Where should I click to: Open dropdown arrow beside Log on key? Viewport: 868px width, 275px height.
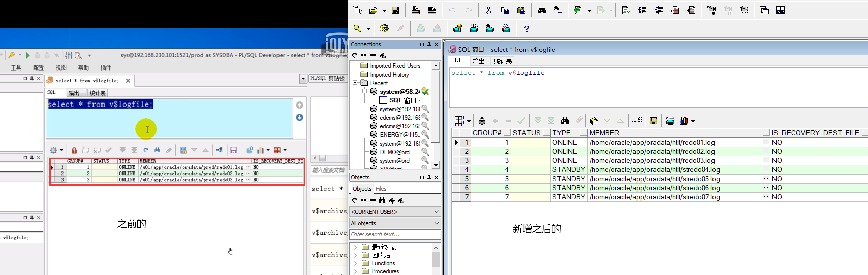point(368,29)
